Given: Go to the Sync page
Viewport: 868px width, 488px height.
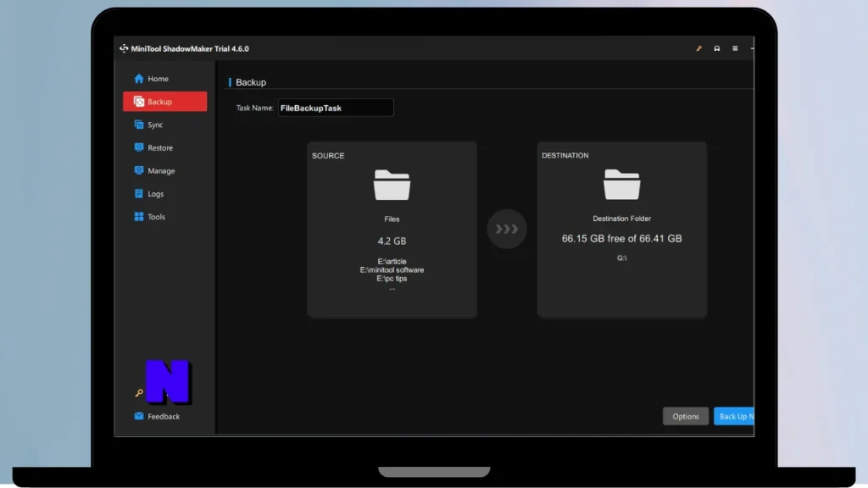Looking at the screenshot, I should pos(164,125).
